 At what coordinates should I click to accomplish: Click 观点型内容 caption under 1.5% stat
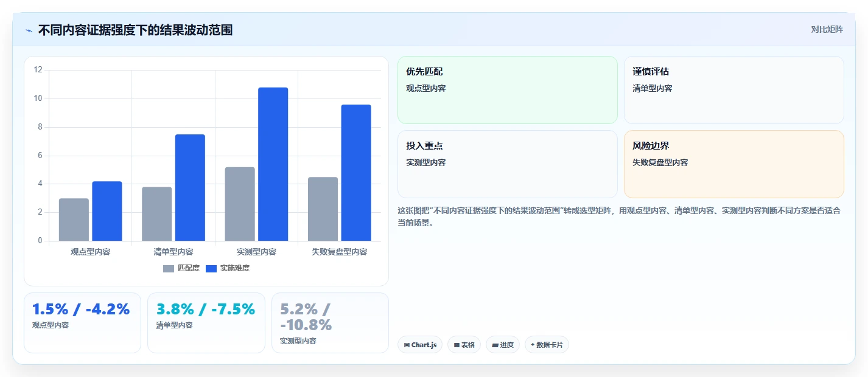coord(51,325)
